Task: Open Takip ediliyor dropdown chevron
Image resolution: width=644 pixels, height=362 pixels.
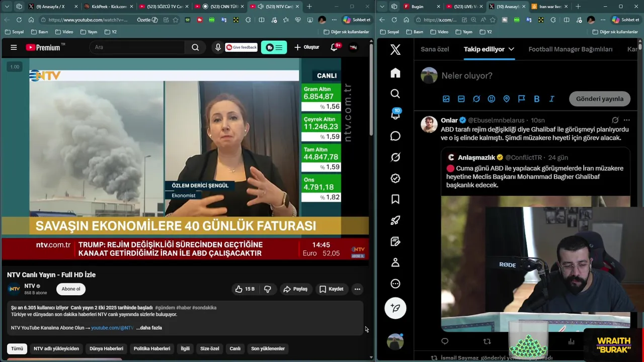Action: pyautogui.click(x=511, y=49)
